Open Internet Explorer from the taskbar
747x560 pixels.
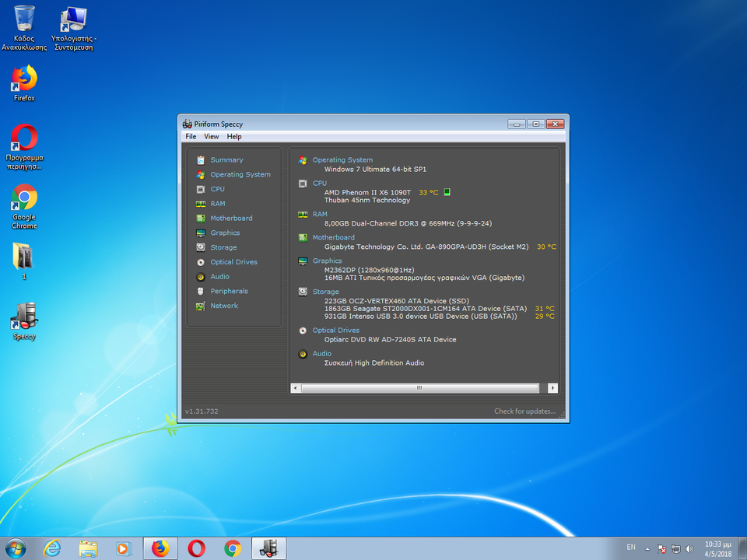52,549
